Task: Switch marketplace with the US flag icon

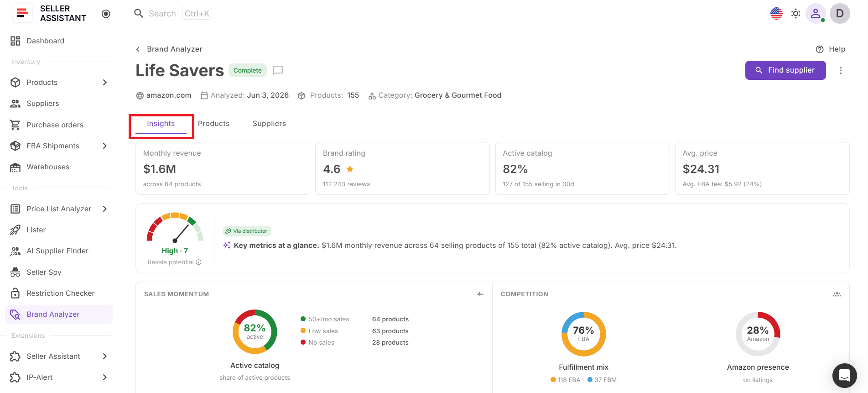Action: [776, 14]
